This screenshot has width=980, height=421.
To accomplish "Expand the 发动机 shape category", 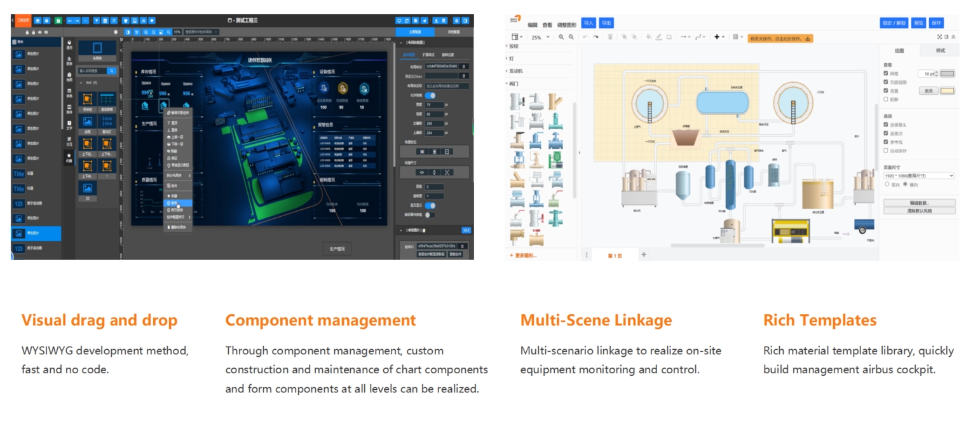I will pyautogui.click(x=515, y=71).
